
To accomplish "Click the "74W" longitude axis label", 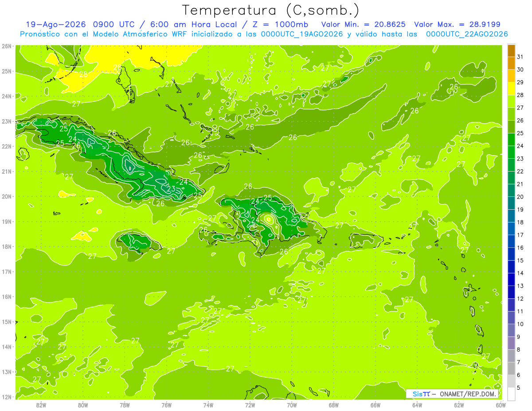I will coord(208,405).
